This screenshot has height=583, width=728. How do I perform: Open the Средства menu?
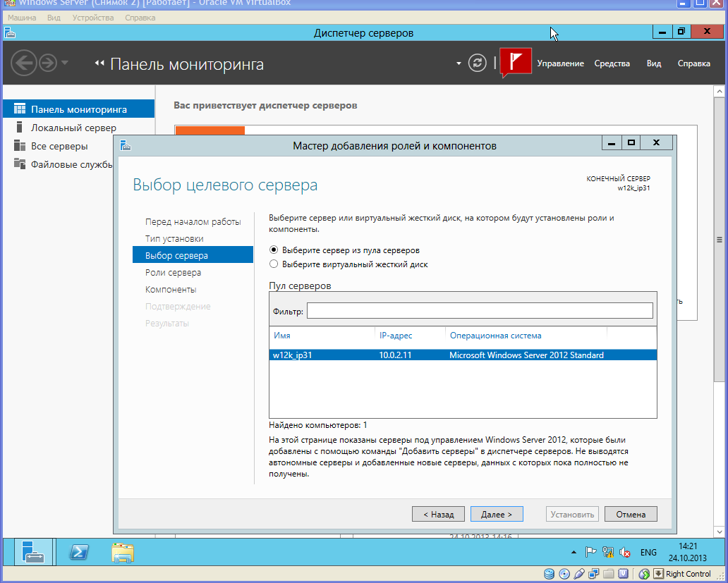(612, 63)
